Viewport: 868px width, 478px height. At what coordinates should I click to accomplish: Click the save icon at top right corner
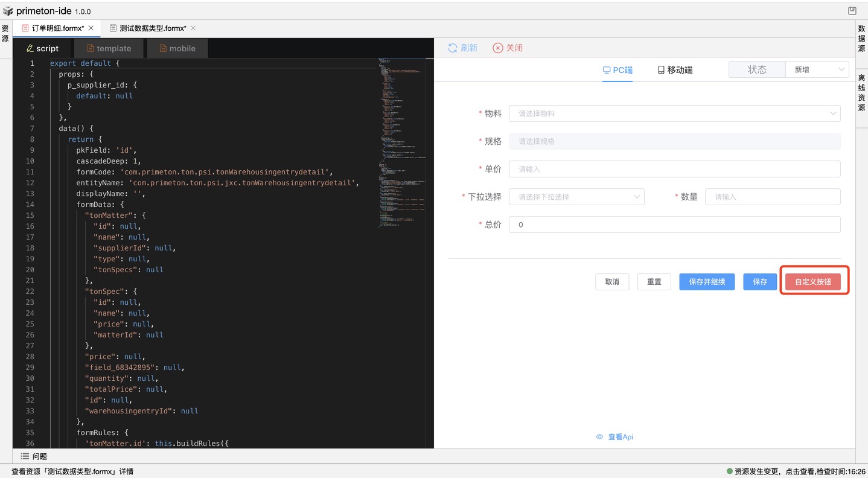[852, 11]
